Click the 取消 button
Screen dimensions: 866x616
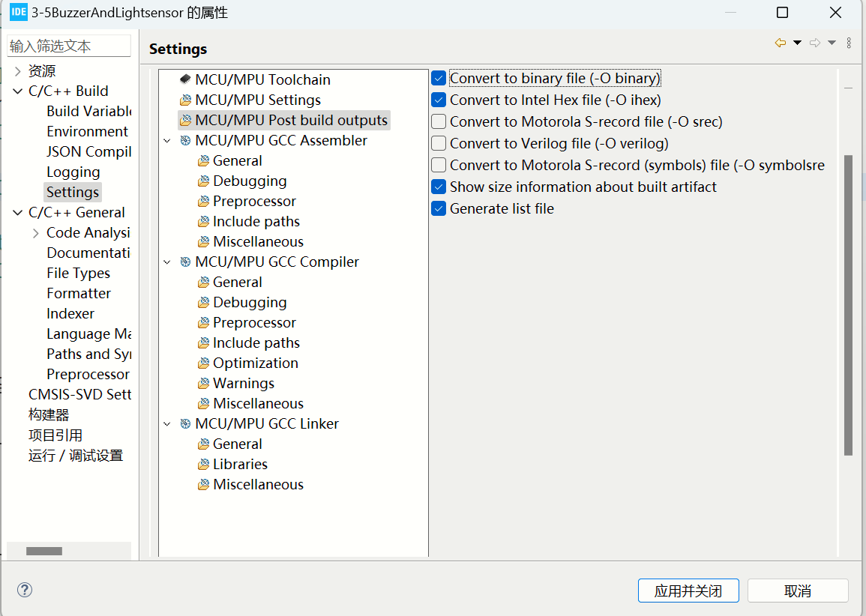pyautogui.click(x=798, y=591)
